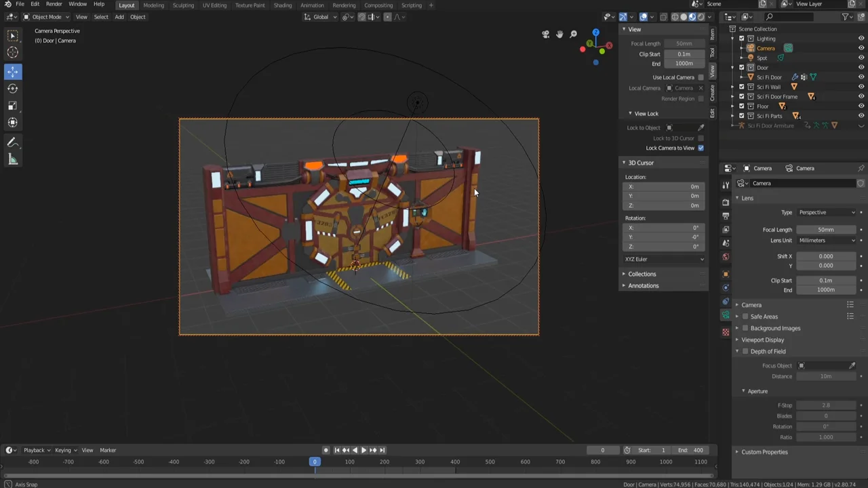Viewport: 868px width, 488px height.
Task: Hide the Floor collection with its eye icon
Action: point(861,106)
